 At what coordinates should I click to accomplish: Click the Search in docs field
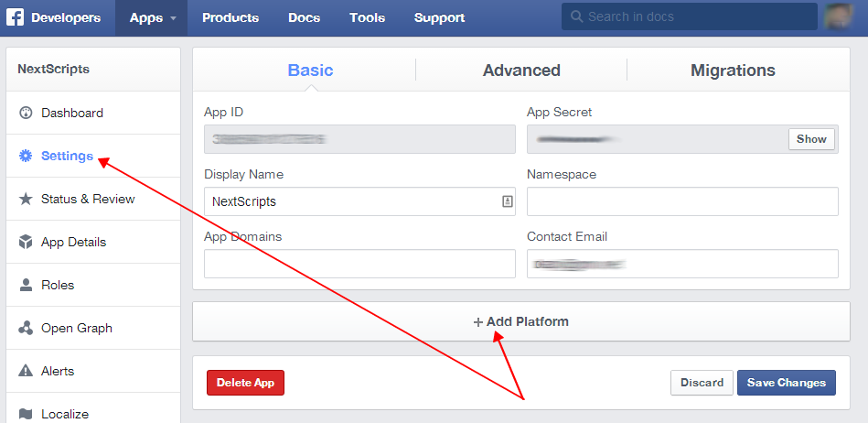click(689, 17)
